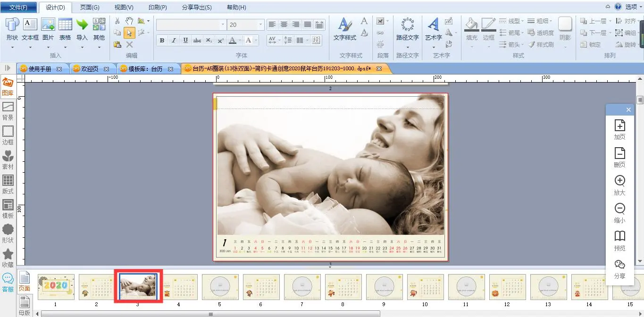Click the 加页 add page icon

[x=619, y=125]
